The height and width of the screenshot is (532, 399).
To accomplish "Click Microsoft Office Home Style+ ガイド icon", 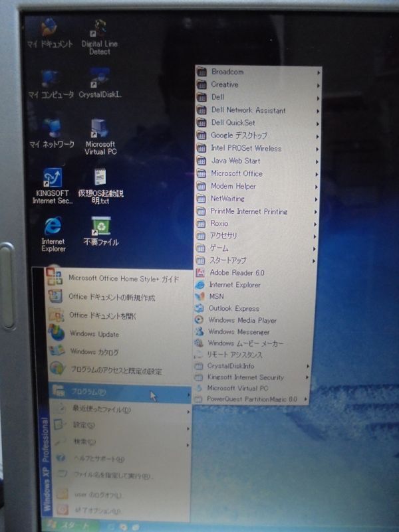I will coord(55,277).
